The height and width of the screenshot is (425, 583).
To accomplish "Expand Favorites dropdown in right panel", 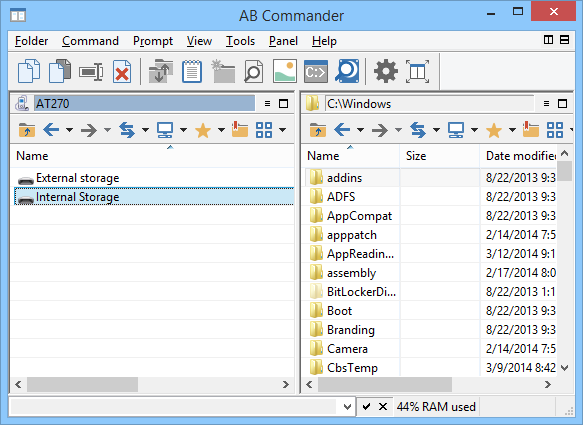I will coord(512,130).
